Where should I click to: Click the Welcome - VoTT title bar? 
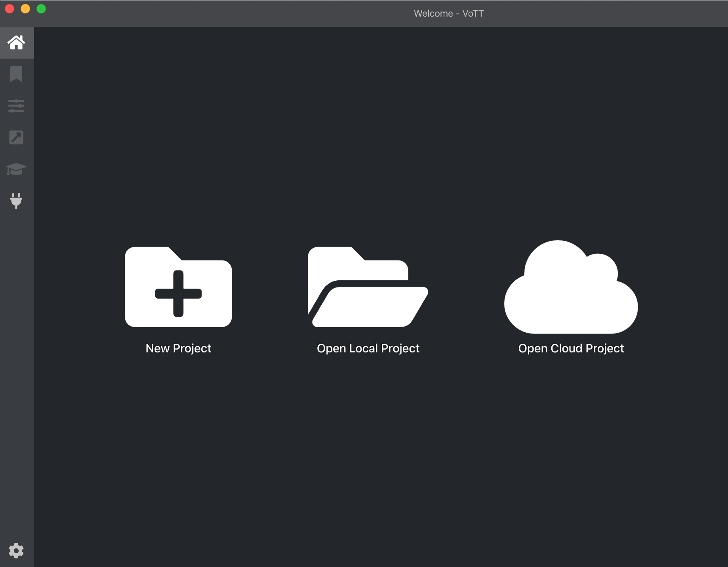click(x=448, y=13)
